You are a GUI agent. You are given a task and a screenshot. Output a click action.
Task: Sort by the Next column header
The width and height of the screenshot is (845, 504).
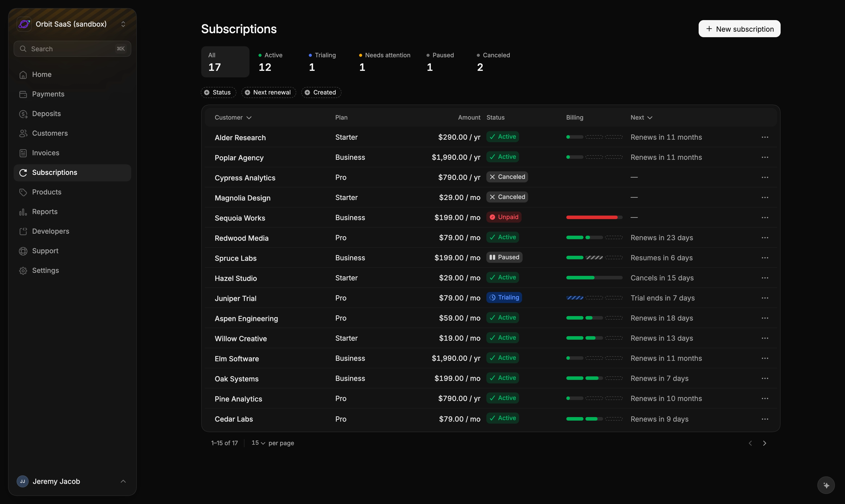[641, 118]
